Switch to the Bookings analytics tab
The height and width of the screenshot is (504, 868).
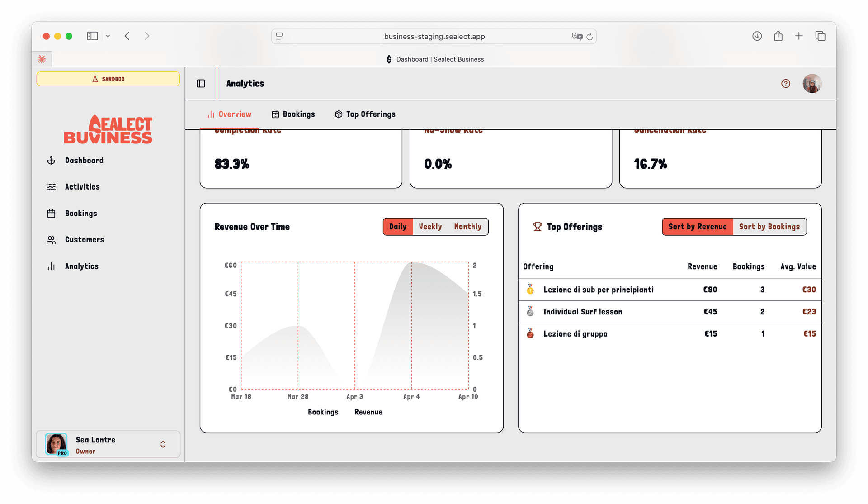pyautogui.click(x=293, y=114)
